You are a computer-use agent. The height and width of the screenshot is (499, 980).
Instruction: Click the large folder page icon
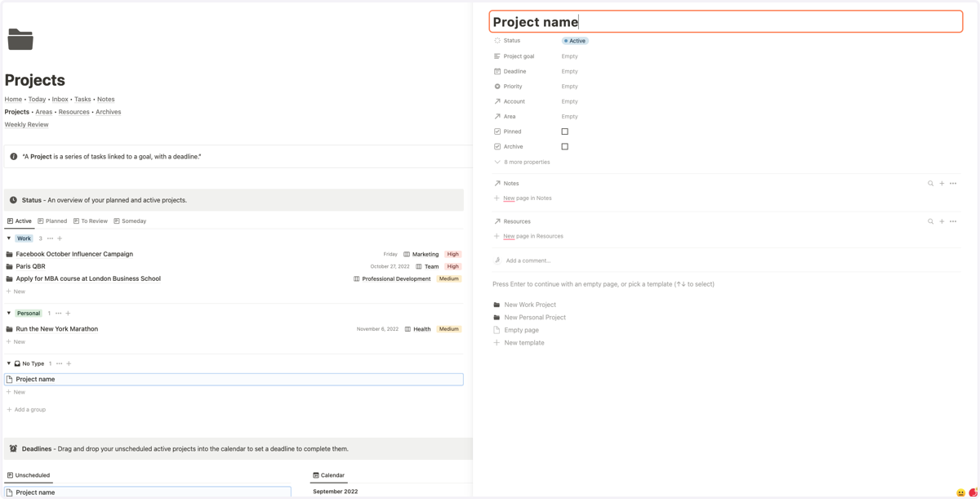click(20, 38)
